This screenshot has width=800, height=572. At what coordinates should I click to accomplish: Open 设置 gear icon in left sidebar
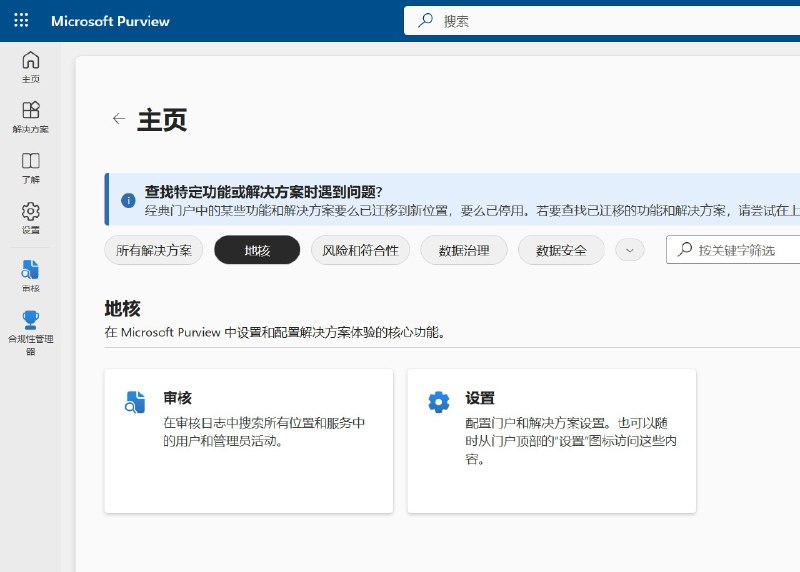(30, 212)
